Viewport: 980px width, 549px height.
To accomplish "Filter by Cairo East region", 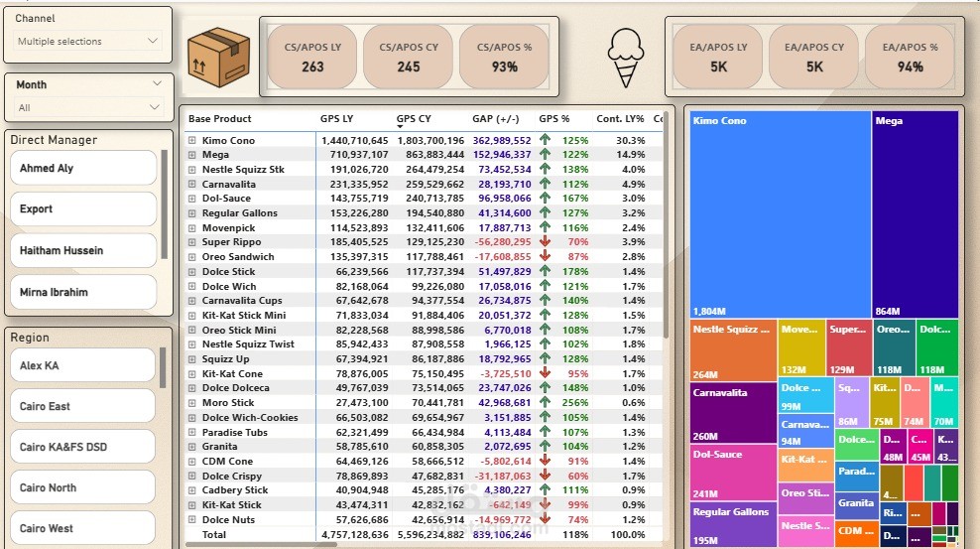I will pos(82,406).
